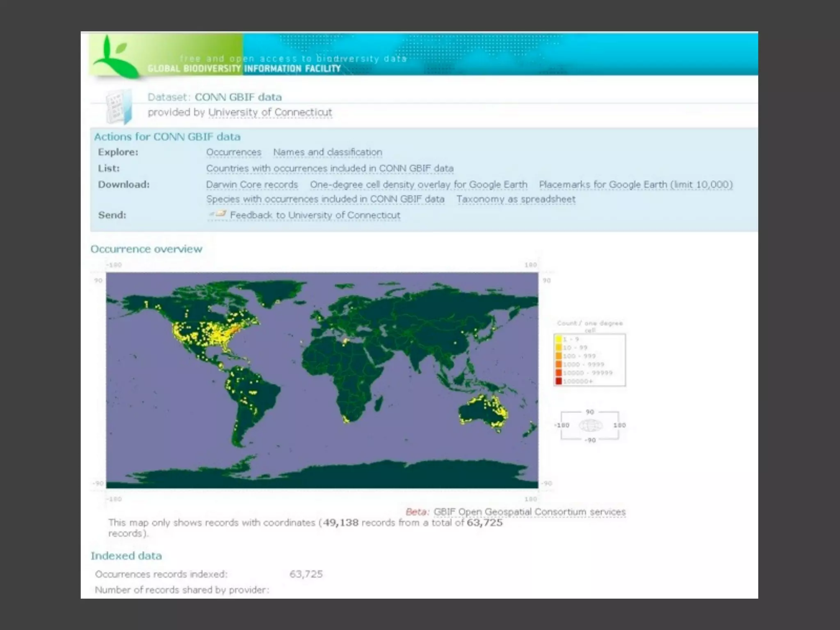Open the Occurrences explore link
Image resolution: width=840 pixels, height=630 pixels.
pyautogui.click(x=233, y=152)
